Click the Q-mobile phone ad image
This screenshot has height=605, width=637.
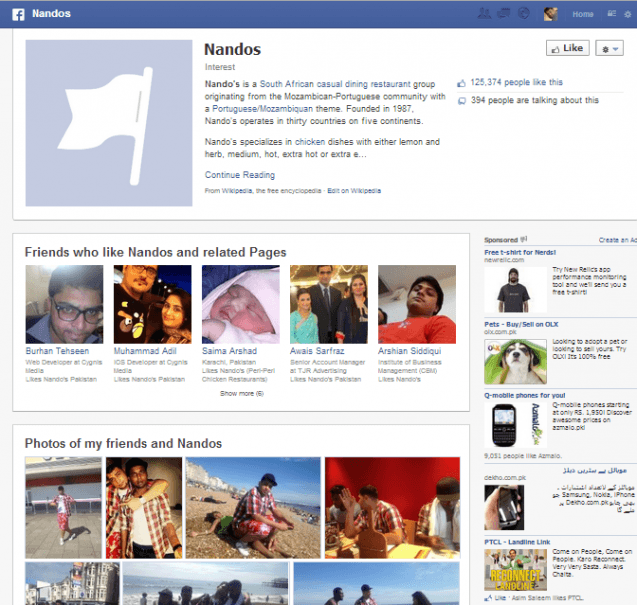pyautogui.click(x=515, y=425)
